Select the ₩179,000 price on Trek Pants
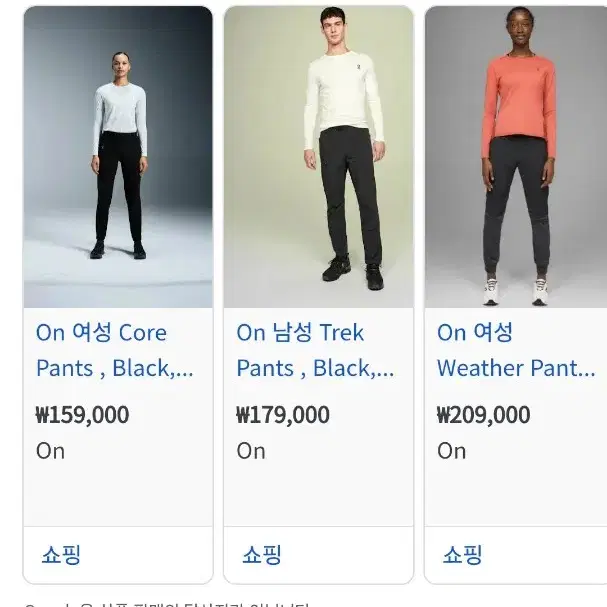The width and height of the screenshot is (607, 607). pos(283,415)
